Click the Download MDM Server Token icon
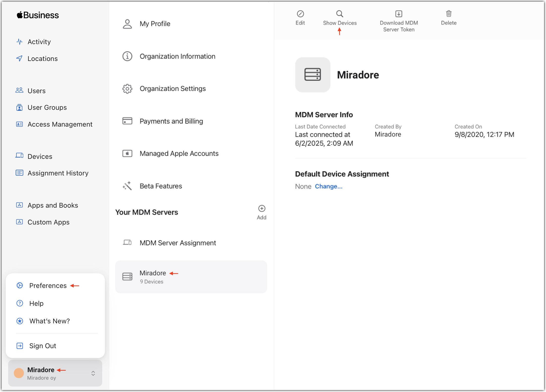The width and height of the screenshot is (546, 392). pyautogui.click(x=399, y=14)
